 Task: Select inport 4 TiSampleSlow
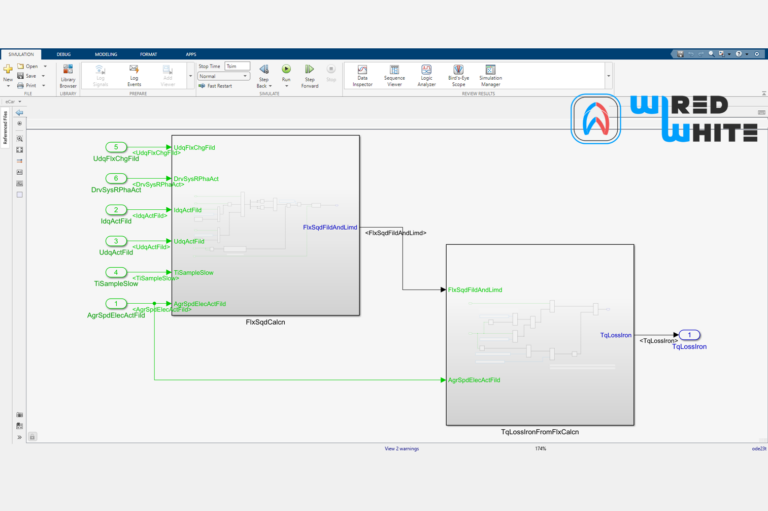point(116,272)
